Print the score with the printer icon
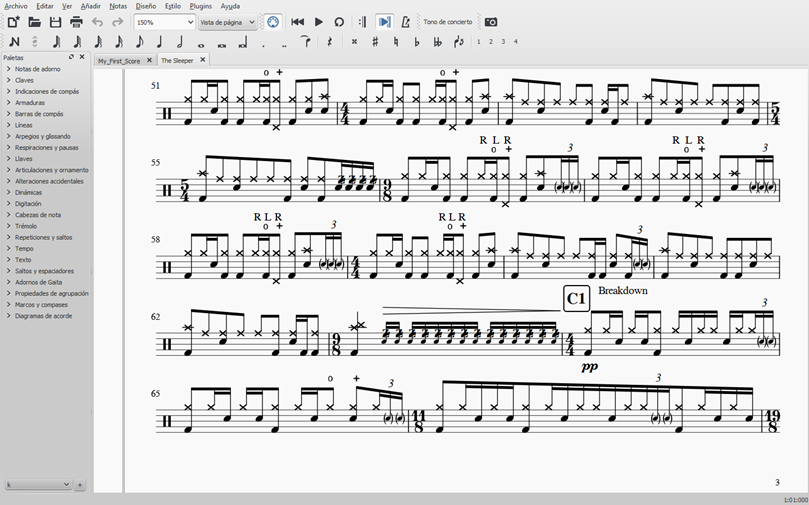Image resolution: width=809 pixels, height=505 pixels. (76, 22)
